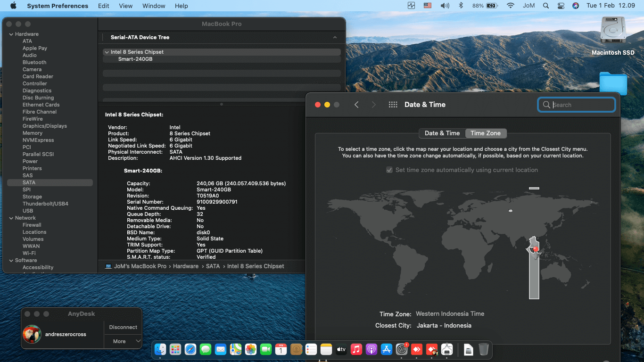Screen dimensions: 644x362
Task: Open the Calendar Dock icon
Action: tap(281, 349)
